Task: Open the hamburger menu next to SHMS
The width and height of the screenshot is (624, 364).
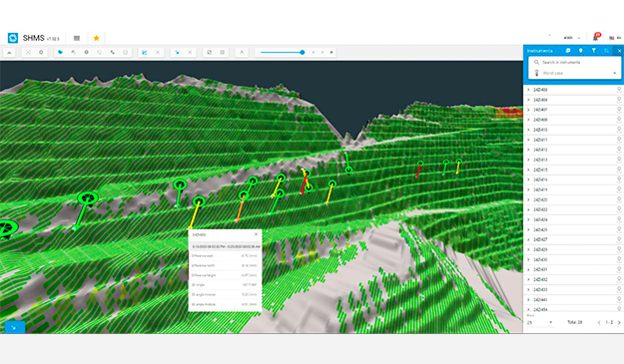Action: pos(77,38)
